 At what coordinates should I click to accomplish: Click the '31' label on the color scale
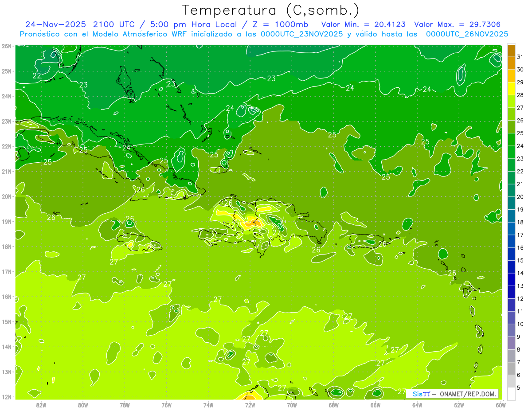pyautogui.click(x=520, y=57)
